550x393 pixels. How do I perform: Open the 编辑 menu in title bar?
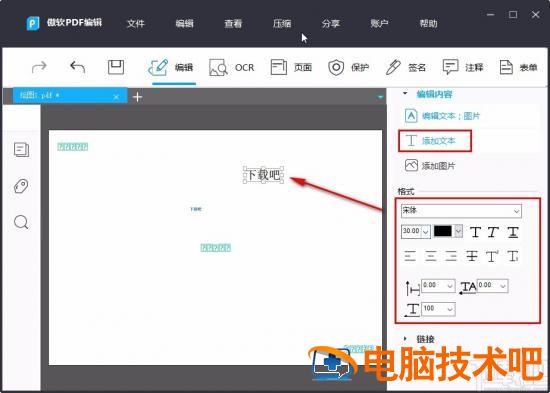[x=185, y=24]
